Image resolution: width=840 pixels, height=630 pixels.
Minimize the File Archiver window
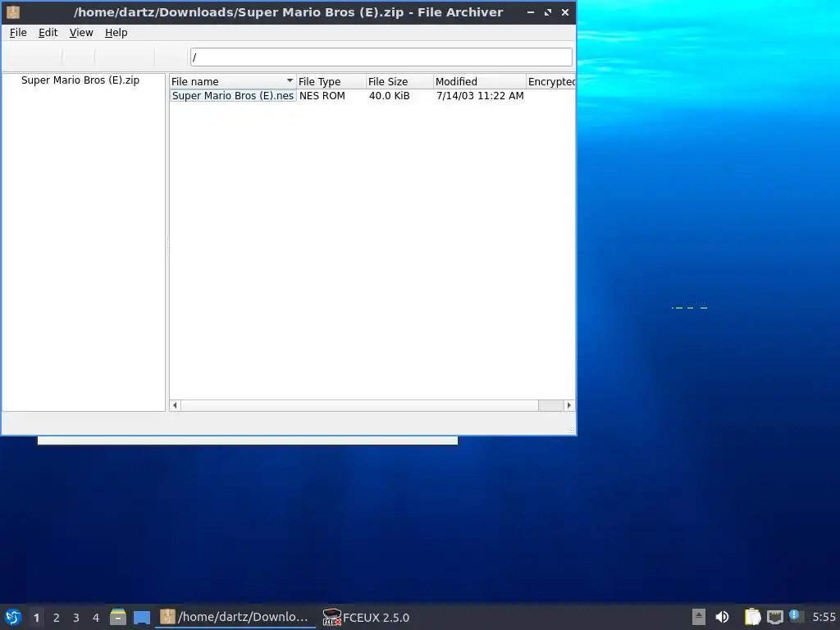(531, 11)
